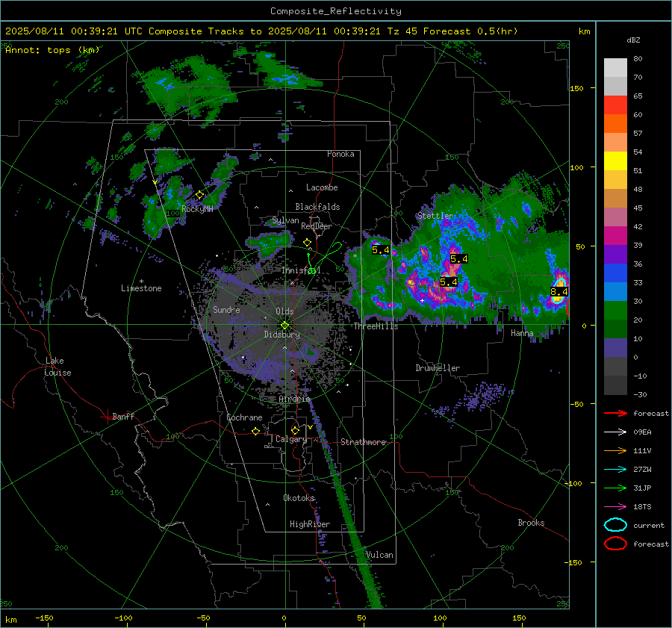Viewport: 672px width, 628px height.
Task: Select the magenta 18TS track arrow
Action: 615,507
